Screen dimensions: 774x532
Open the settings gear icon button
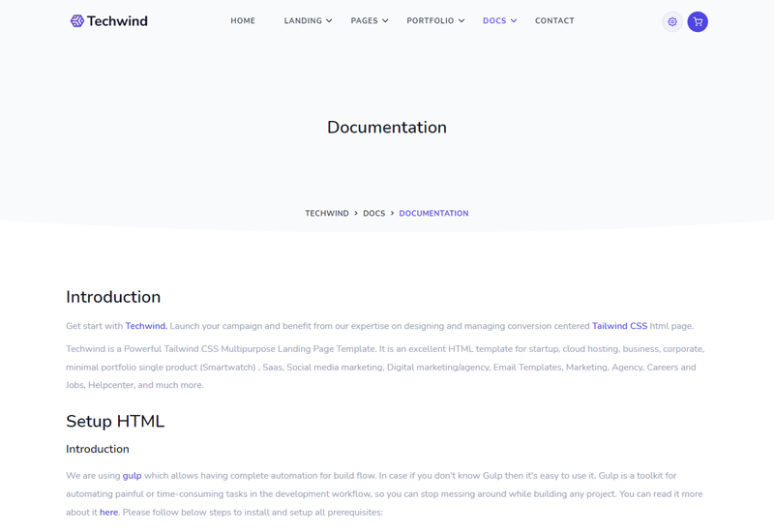point(671,21)
